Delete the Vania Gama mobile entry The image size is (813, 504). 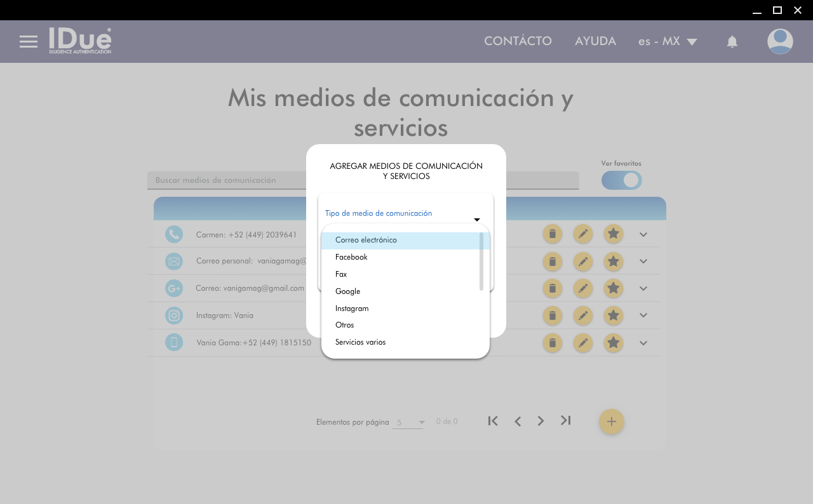552,343
